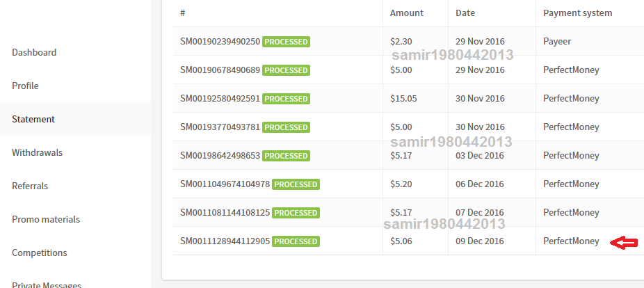
Task: Select transaction ID SM00190678490689
Action: click(x=220, y=70)
